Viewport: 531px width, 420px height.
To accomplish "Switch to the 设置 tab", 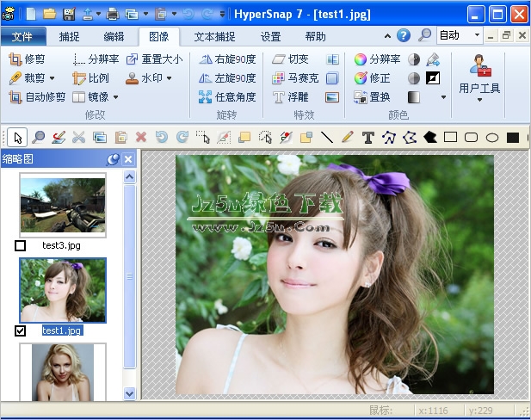I will 270,36.
